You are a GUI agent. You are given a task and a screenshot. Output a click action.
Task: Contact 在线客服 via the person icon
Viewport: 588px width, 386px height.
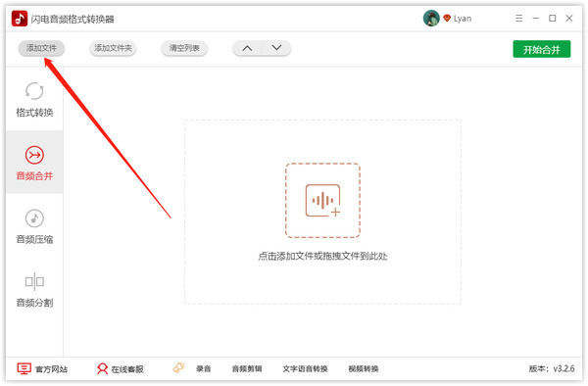(102, 368)
